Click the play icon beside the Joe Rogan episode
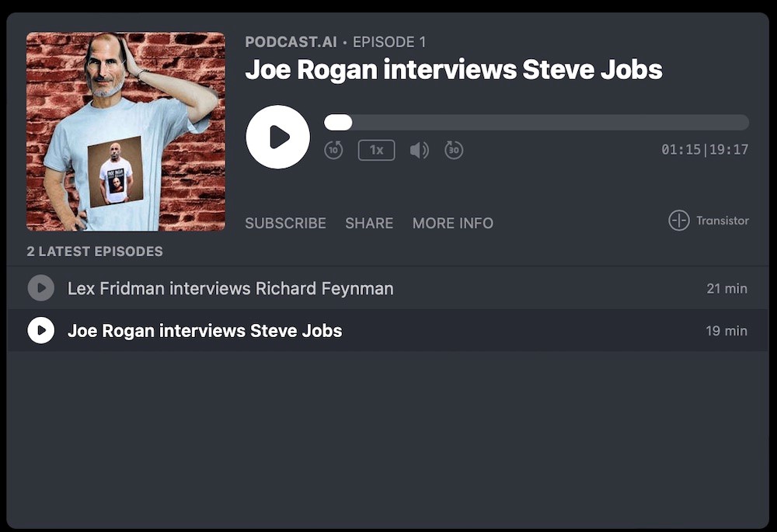777x532 pixels. [x=41, y=330]
